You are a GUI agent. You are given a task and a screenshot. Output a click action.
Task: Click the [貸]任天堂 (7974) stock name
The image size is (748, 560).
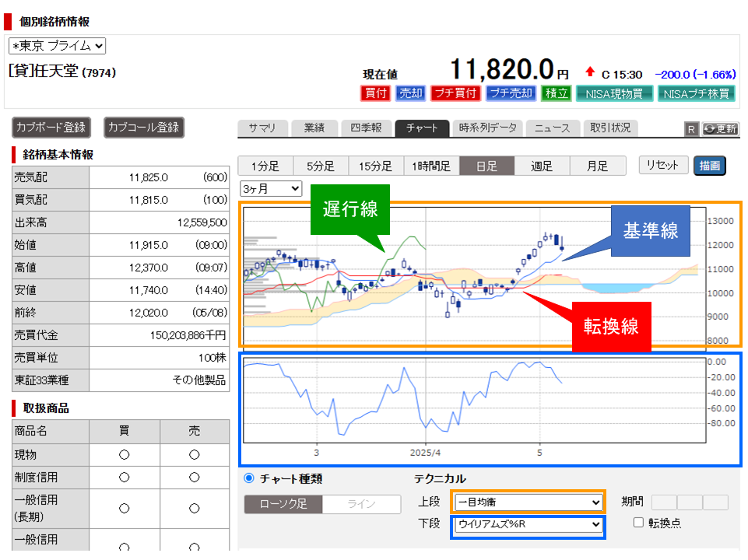[x=62, y=72]
